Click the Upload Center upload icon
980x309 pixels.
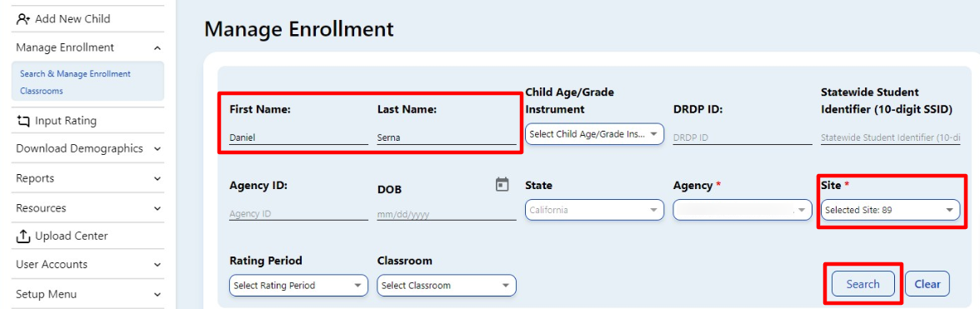(x=23, y=236)
